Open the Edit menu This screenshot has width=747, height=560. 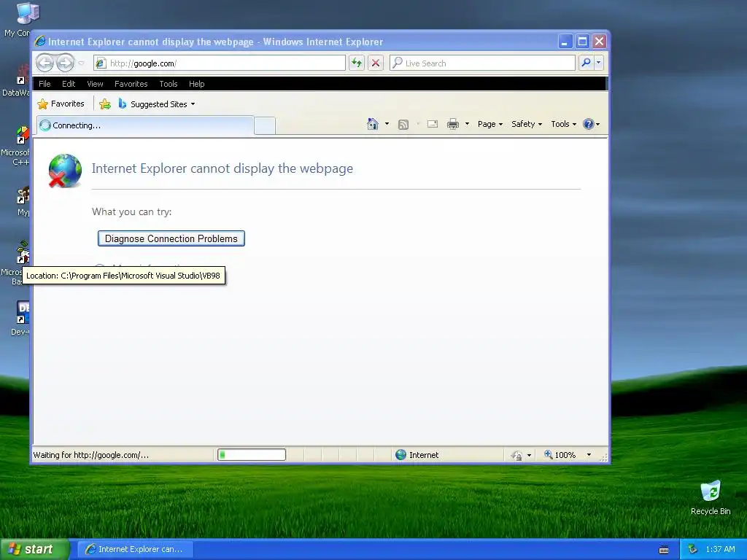pyautogui.click(x=69, y=84)
